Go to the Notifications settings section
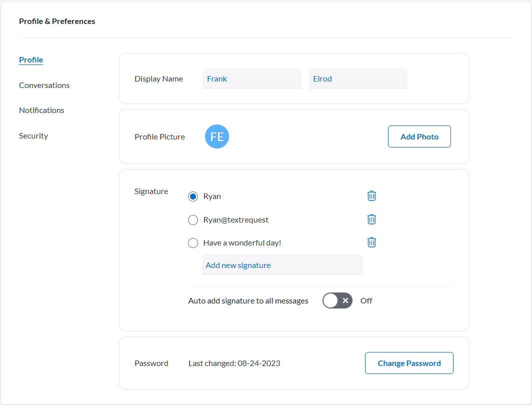532x405 pixels. pos(41,110)
